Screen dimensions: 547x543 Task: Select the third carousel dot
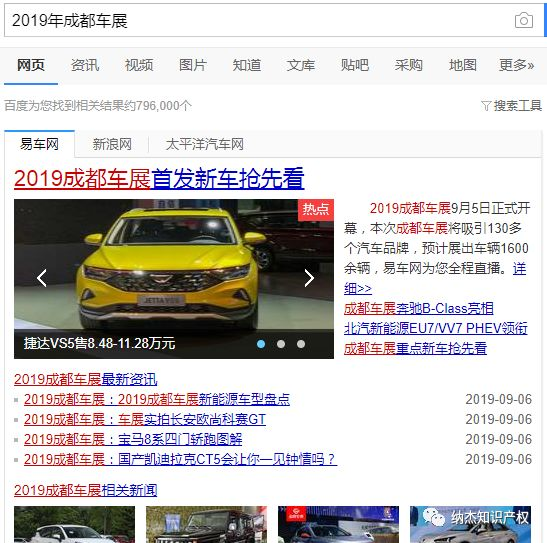point(301,344)
